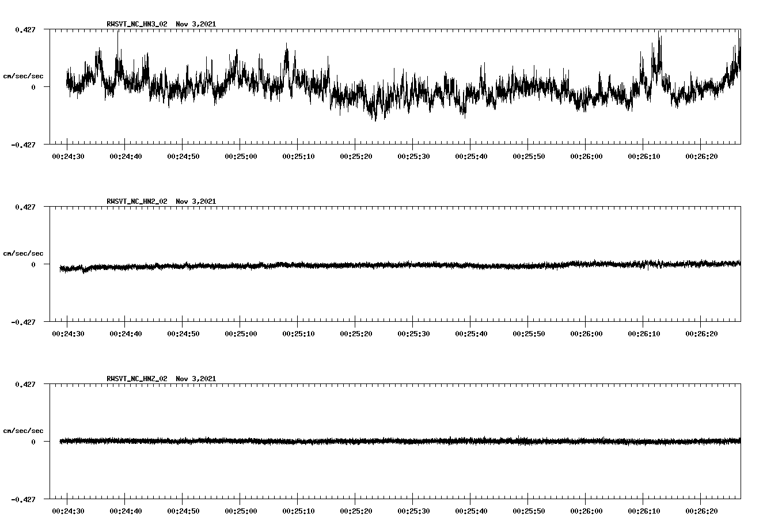The height and width of the screenshot is (532, 782).
Task: Click the 00:25:30 time label under HN2 plot
Action: 413,333
